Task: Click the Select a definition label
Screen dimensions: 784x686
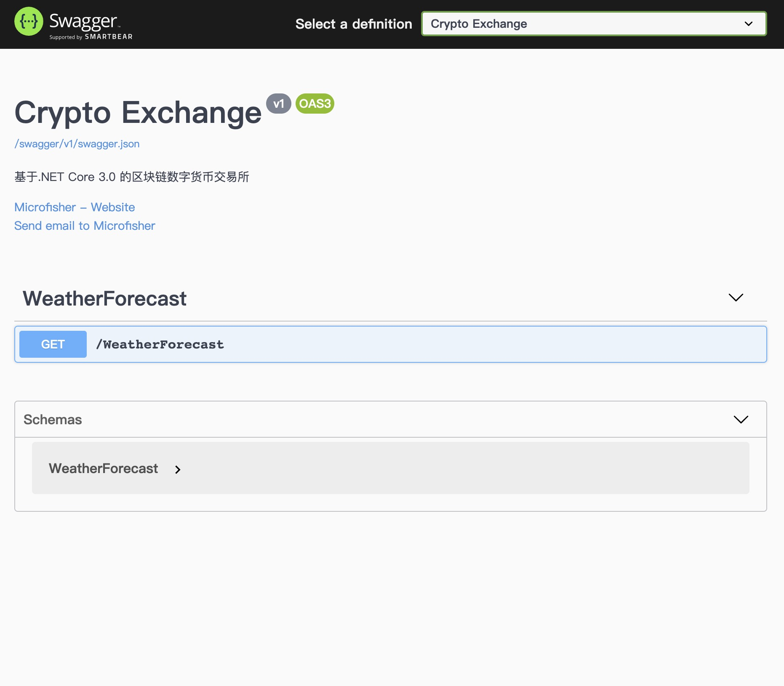Action: 354,24
